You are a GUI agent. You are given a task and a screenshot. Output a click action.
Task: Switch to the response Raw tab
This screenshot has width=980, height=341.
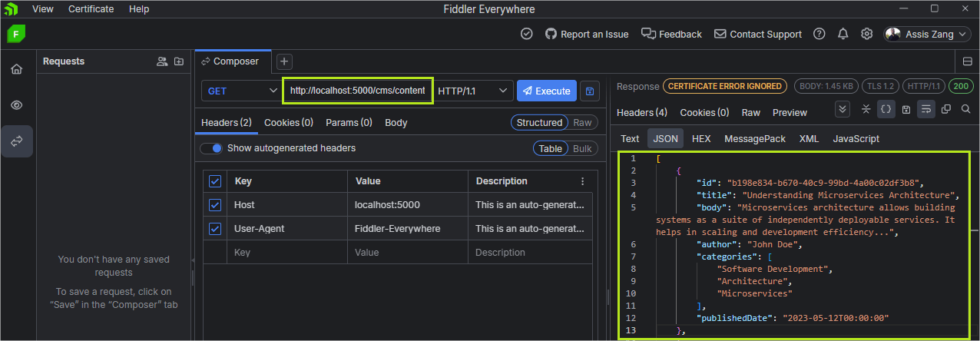(x=750, y=113)
